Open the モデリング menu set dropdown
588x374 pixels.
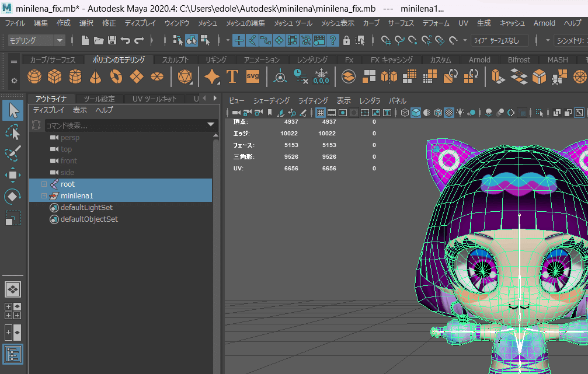[36, 40]
